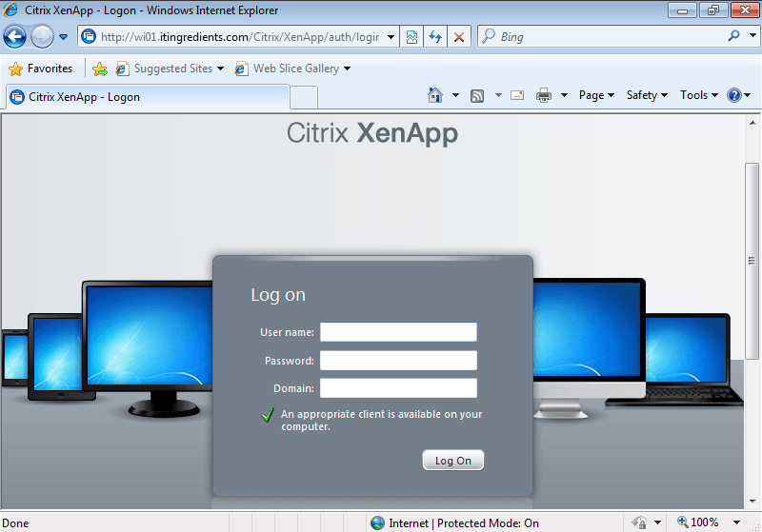Expand the Print options dropdown arrow
The image size is (762, 532).
coord(564,95)
